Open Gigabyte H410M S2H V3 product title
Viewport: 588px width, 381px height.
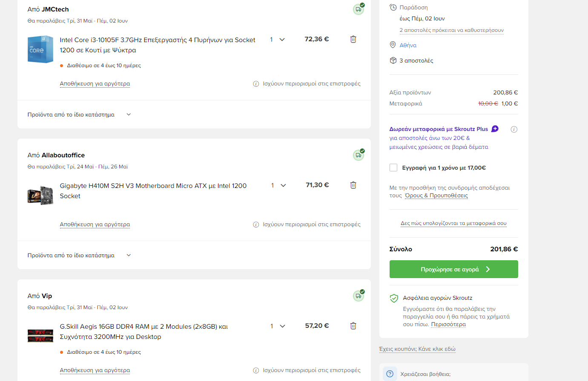pos(153,191)
